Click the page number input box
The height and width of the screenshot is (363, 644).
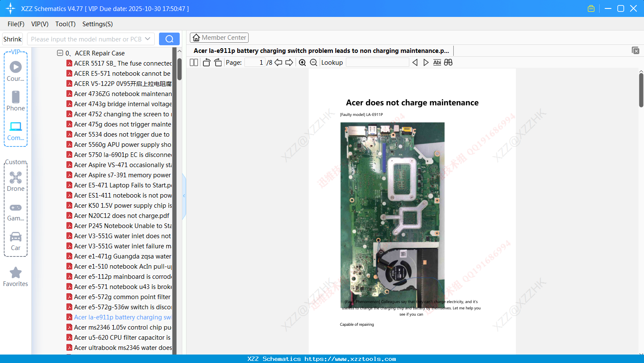[x=255, y=62]
